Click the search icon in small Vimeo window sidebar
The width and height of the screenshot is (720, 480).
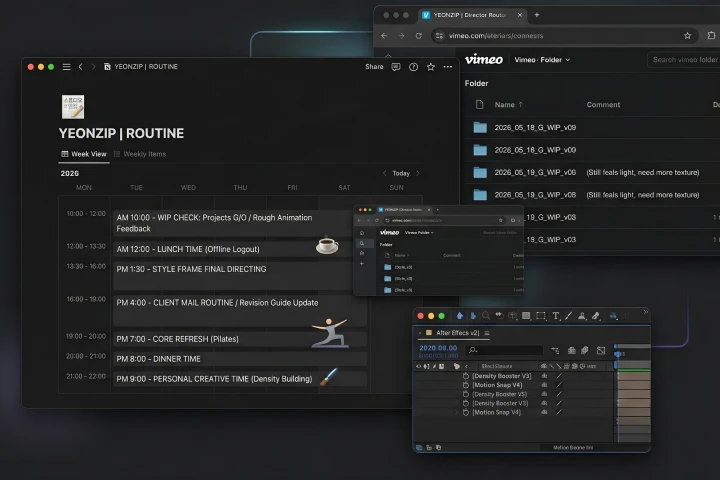362,243
